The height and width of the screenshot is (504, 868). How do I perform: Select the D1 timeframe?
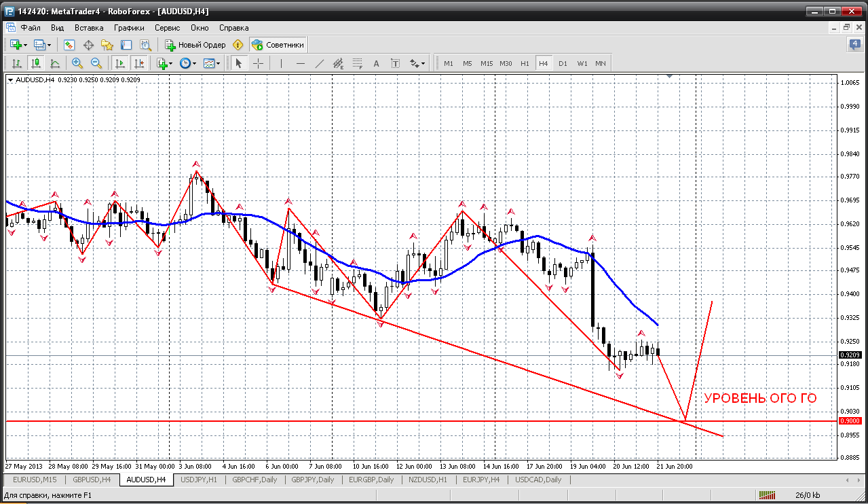563,63
